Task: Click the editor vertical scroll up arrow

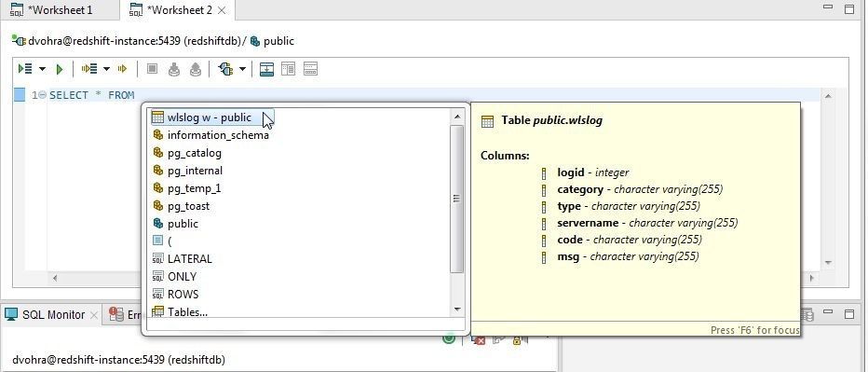Action: 828,96
